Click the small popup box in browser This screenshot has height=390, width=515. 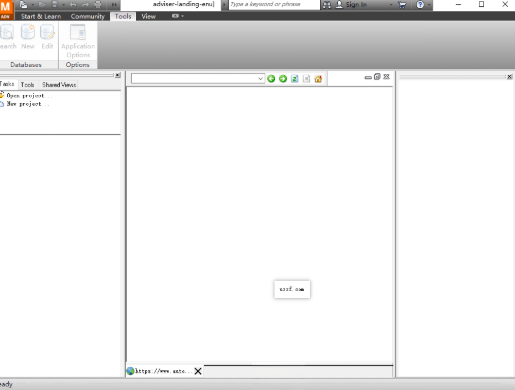(292, 289)
